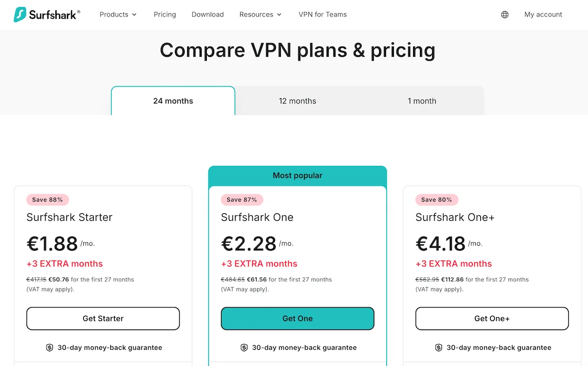Click the Surfshark One+ plan title
This screenshot has width=588, height=366.
pyautogui.click(x=455, y=217)
